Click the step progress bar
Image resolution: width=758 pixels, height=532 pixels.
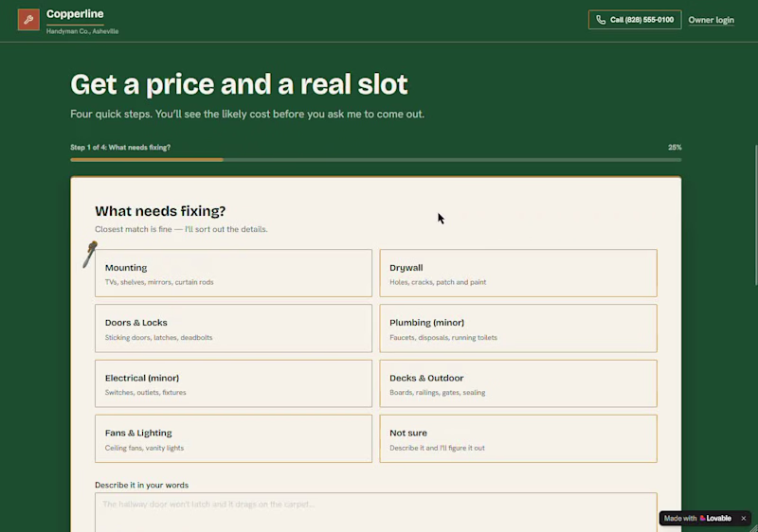[x=375, y=160]
